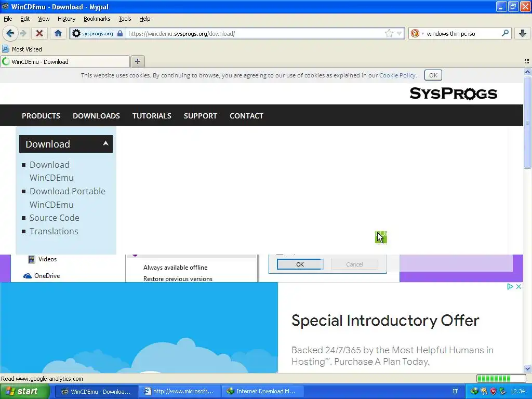Click the magnifier search icon in search box

[505, 33]
